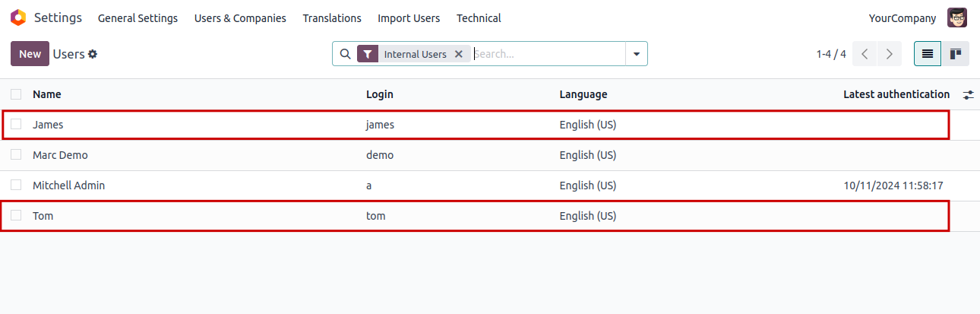This screenshot has height=314, width=980.
Task: Tick the checkbox beside Tom
Action: point(16,216)
